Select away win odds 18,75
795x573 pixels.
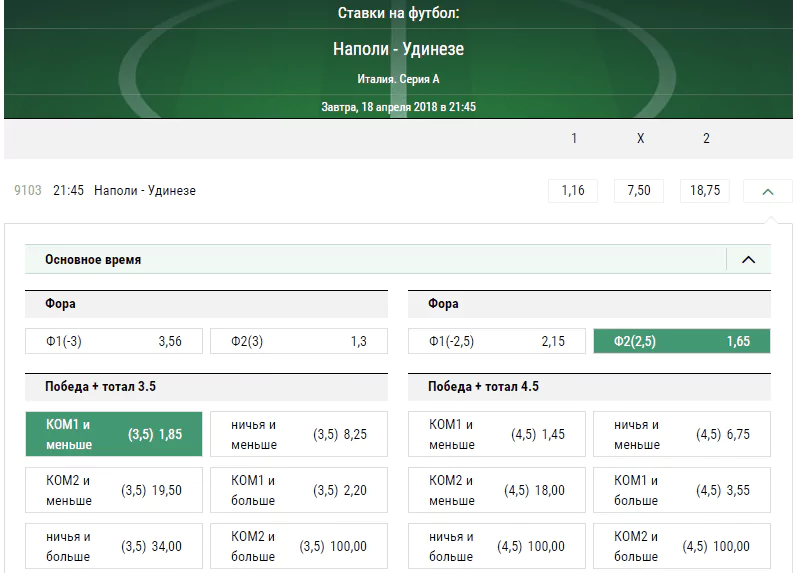(x=705, y=191)
